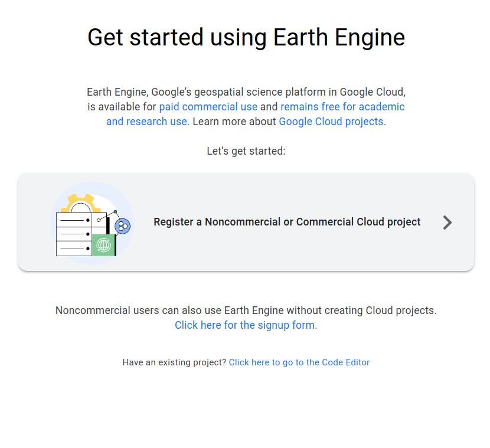The height and width of the screenshot is (448, 490).
Task: Click here for the signup form link
Action: pyautogui.click(x=246, y=325)
